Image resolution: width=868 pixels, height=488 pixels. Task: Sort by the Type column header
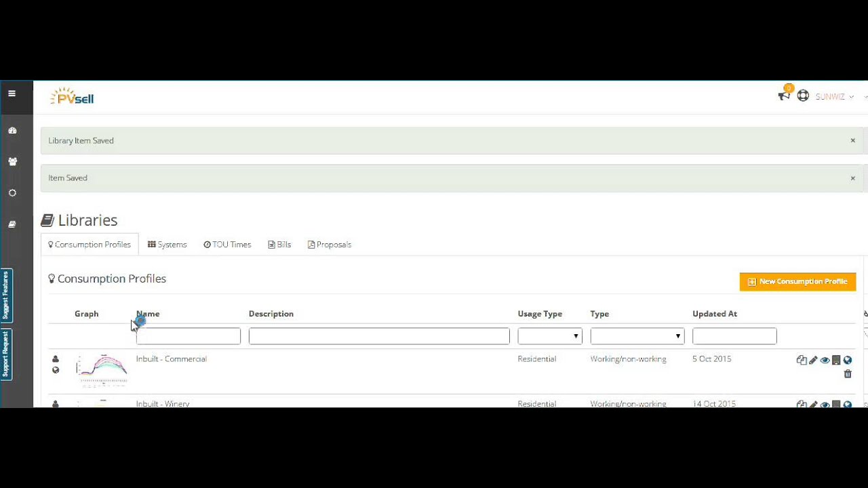coord(599,314)
